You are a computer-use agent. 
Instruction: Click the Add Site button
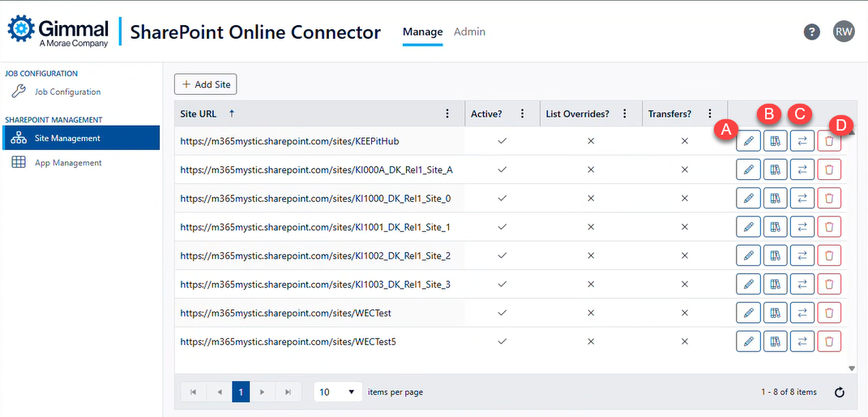tap(205, 84)
